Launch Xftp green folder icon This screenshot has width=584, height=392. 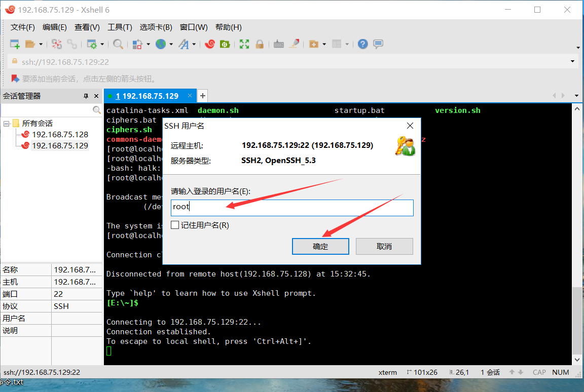tap(225, 44)
